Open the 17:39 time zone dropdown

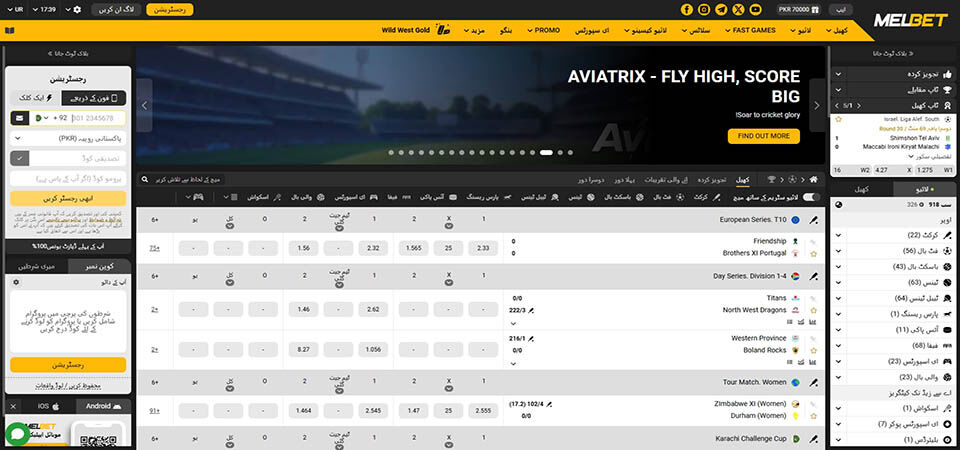click(45, 10)
